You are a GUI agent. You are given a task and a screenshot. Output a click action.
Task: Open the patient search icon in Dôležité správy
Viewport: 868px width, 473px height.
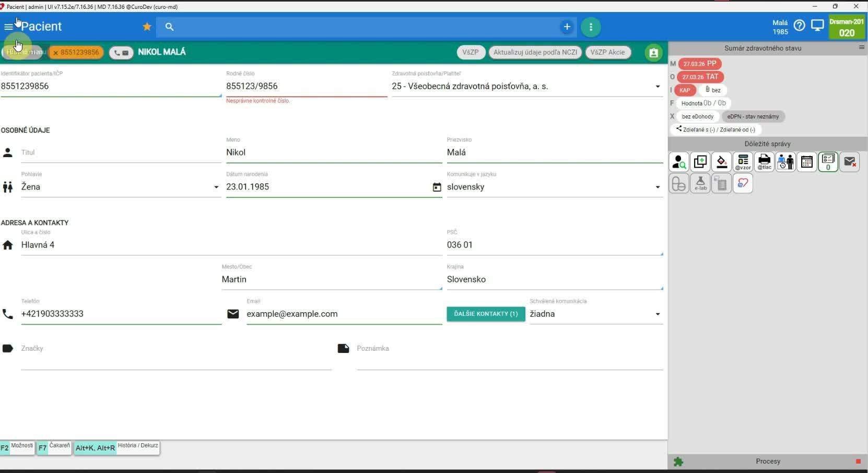[x=679, y=162]
